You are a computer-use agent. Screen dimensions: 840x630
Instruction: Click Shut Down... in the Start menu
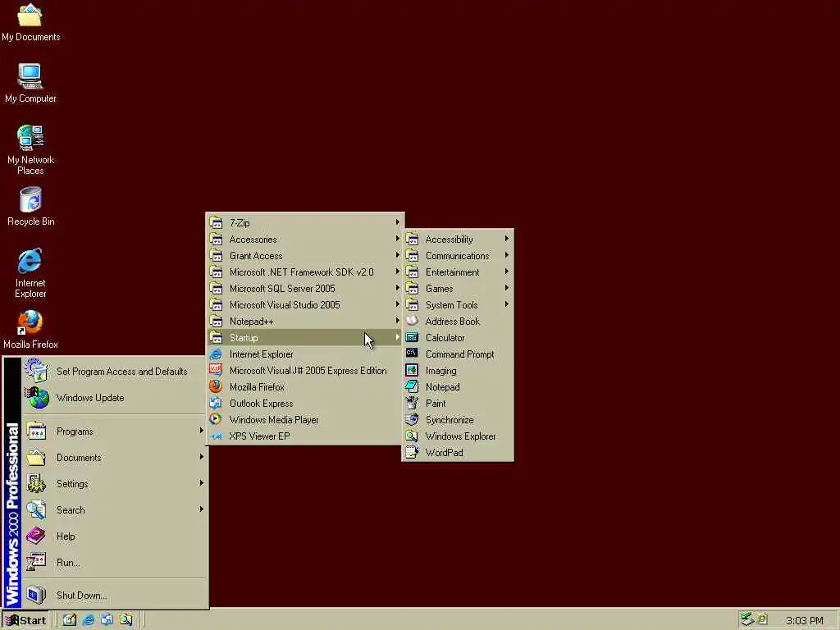114,596
